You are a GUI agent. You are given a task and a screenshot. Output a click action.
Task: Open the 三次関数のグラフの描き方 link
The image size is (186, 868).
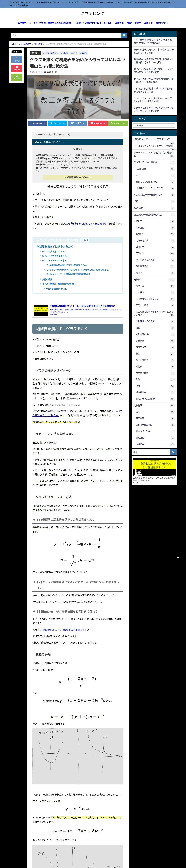[77, 413]
